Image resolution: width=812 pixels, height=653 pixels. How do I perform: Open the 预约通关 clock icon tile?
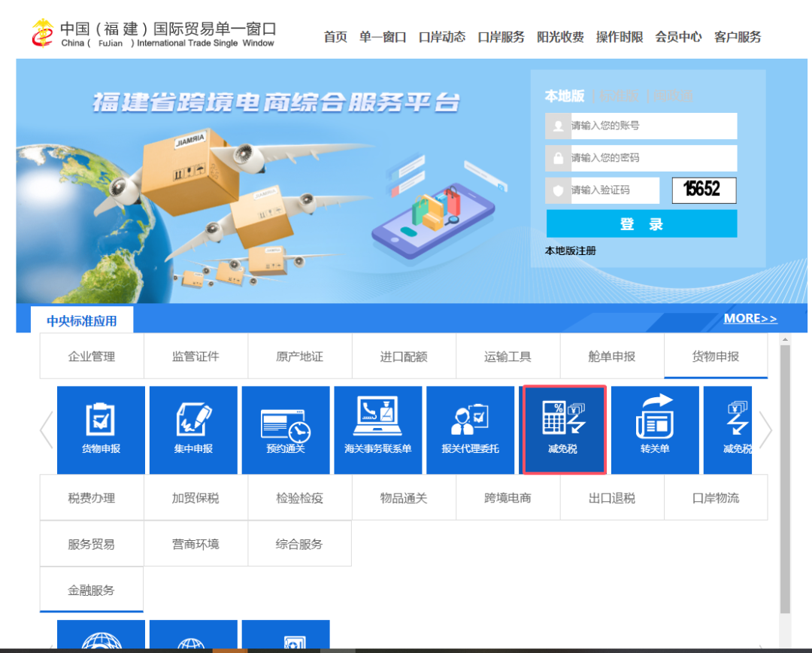286,430
